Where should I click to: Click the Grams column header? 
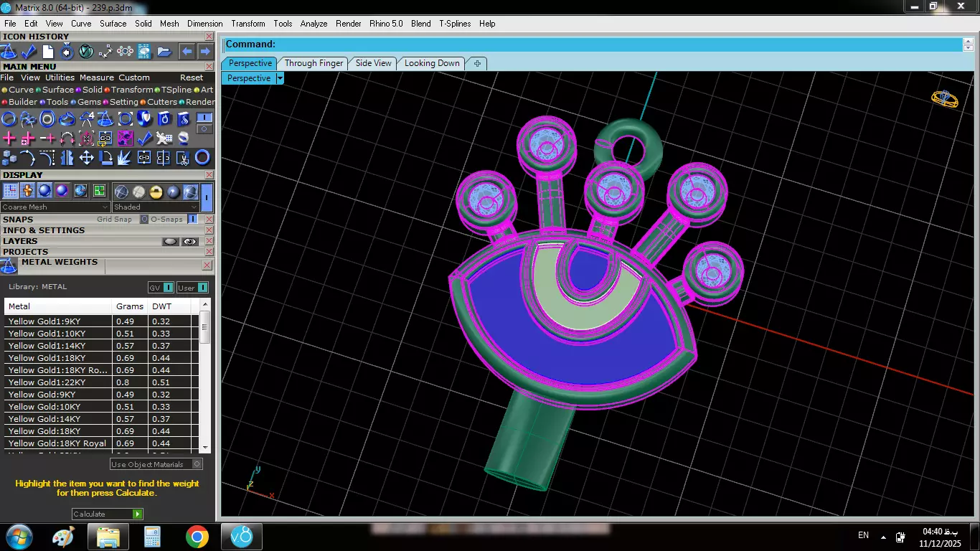point(130,306)
